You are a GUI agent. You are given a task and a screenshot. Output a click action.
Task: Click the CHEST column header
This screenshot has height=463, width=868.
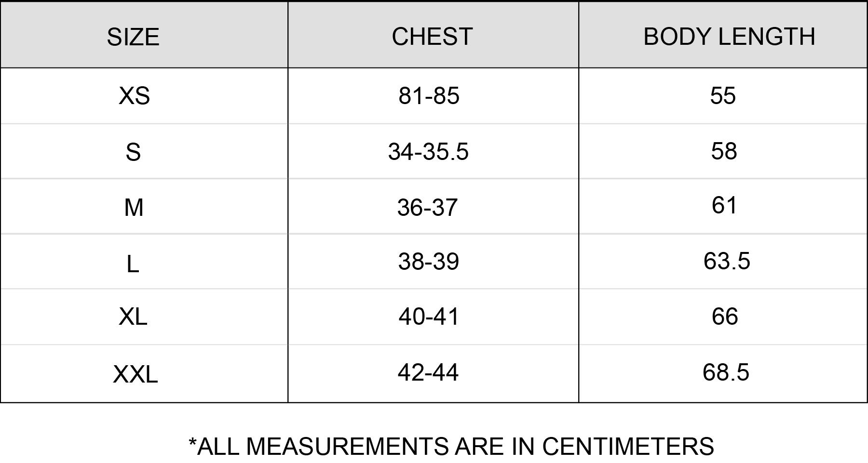(x=432, y=37)
